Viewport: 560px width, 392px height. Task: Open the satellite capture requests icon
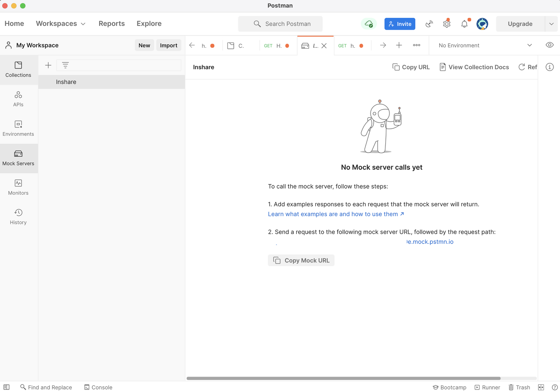[429, 24]
